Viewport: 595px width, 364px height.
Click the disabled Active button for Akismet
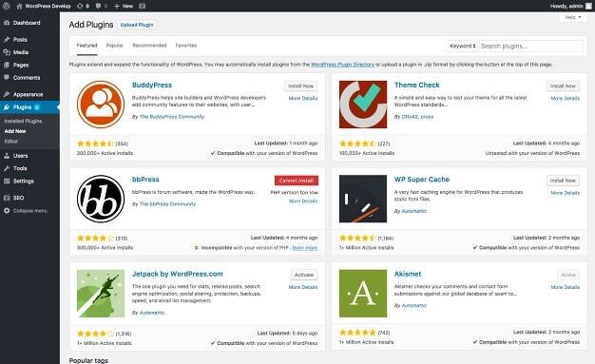tap(568, 275)
